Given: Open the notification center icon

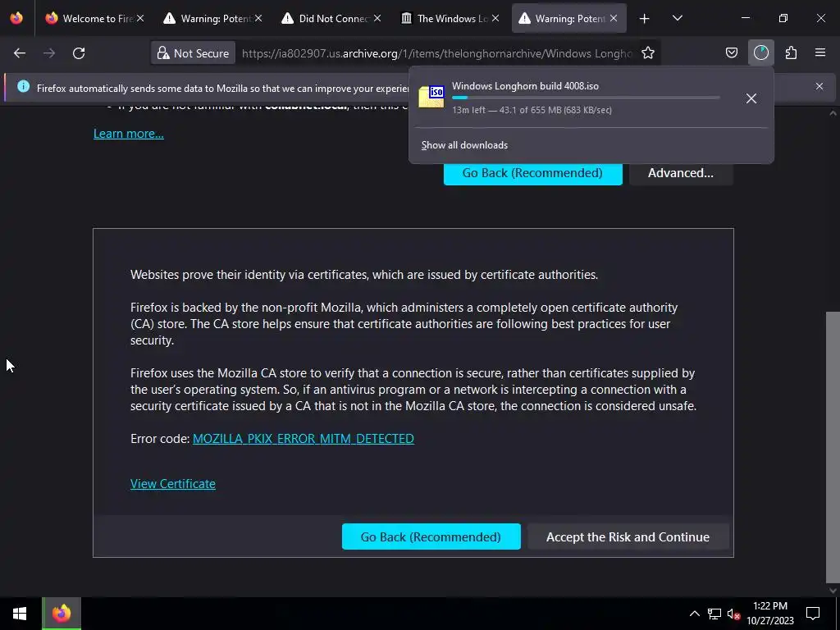Looking at the screenshot, I should (813, 614).
